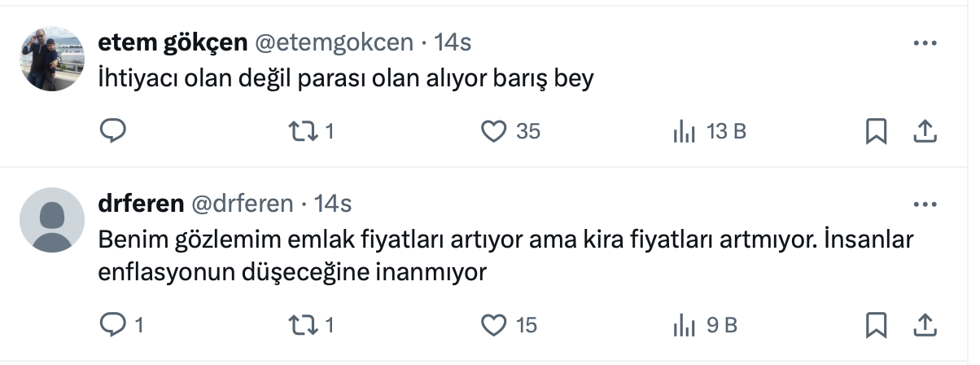980x365 pixels.
Task: Bookmark etem gökçen's tweet
Action: coord(876,131)
